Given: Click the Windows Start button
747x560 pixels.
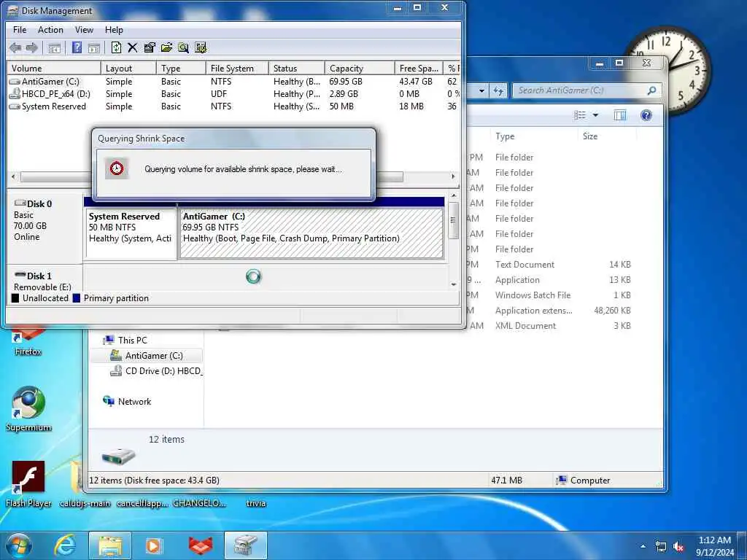Looking at the screenshot, I should [18, 545].
